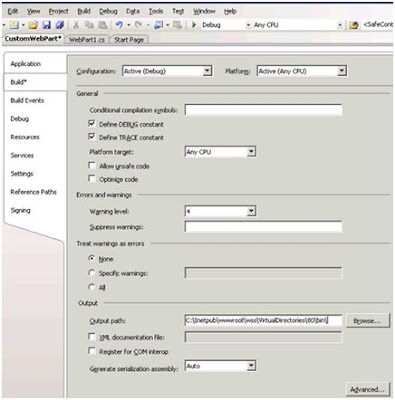Viewport: 395px width, 400px height.
Task: Click the Output path text field
Action: click(263, 320)
